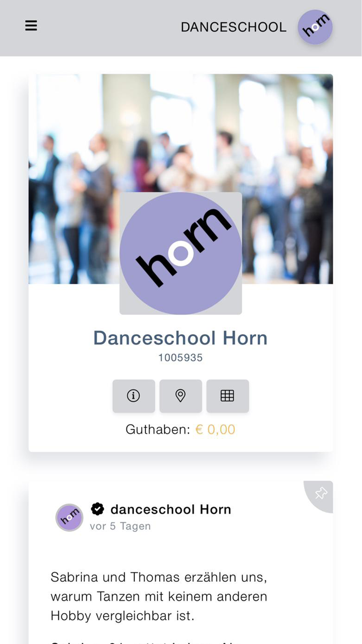
Task: Click the 'vor 5 Tagen' timestamp
Action: coord(120,526)
